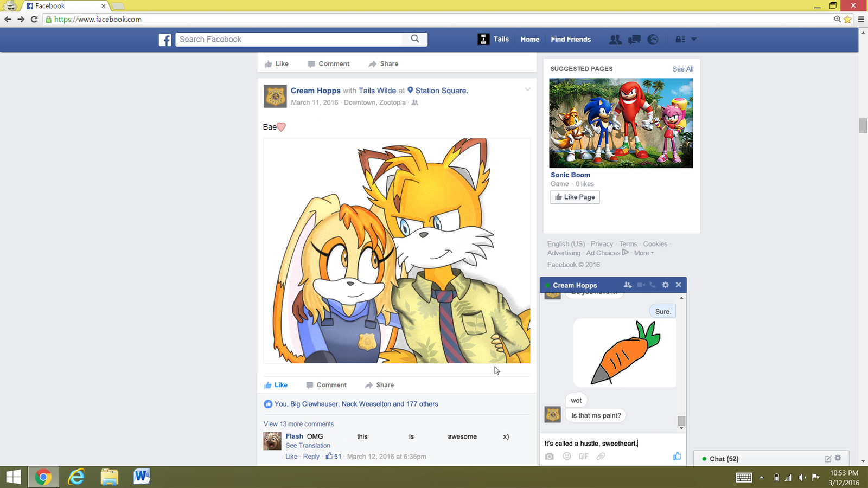Expand the post options chevron
The width and height of the screenshot is (868, 488).
[527, 89]
